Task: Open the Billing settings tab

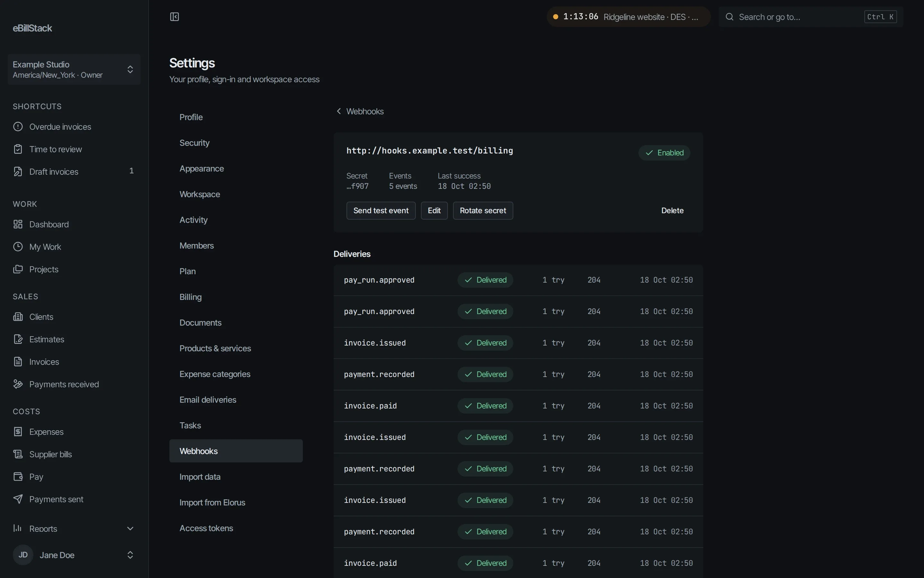Action: click(236, 297)
